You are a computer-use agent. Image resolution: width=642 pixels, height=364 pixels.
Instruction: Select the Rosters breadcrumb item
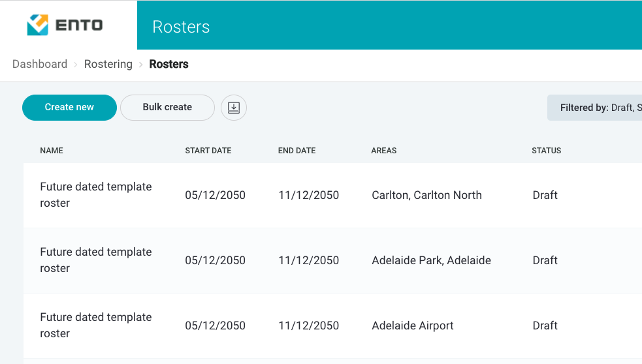pos(169,64)
